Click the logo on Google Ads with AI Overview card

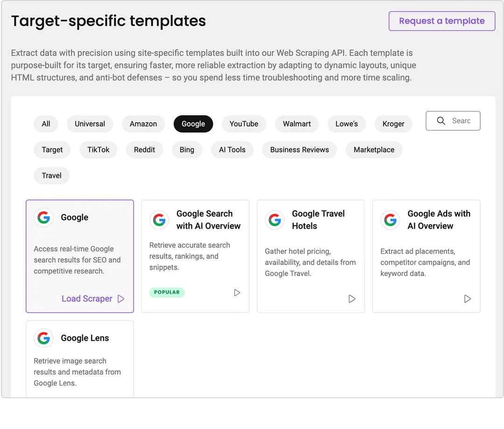click(390, 220)
